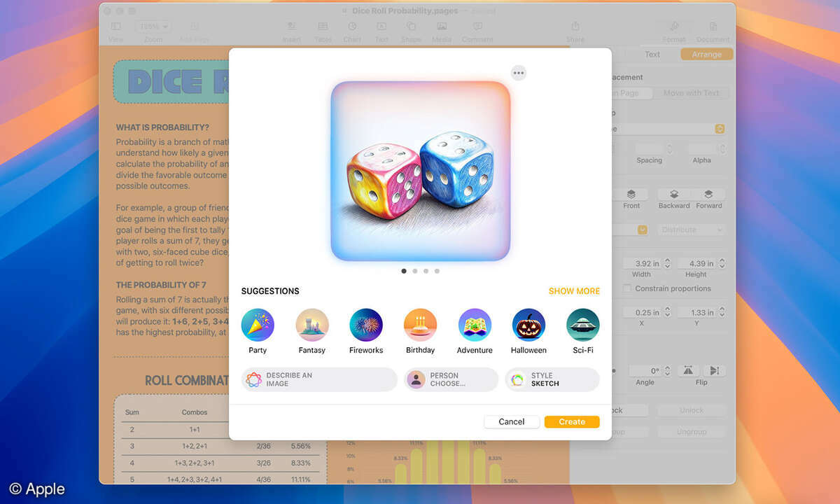The height and width of the screenshot is (504, 840).
Task: Click the Describe an Image field
Action: (319, 379)
